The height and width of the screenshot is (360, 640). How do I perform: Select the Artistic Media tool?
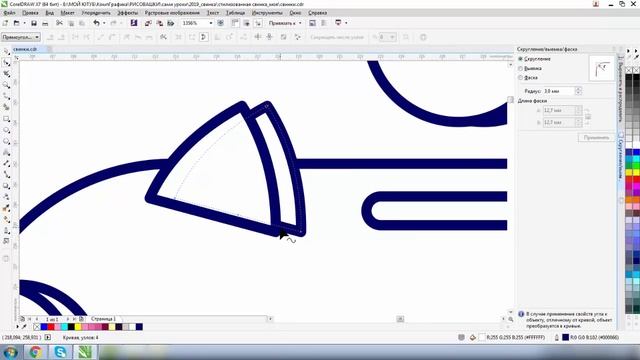coord(6,107)
